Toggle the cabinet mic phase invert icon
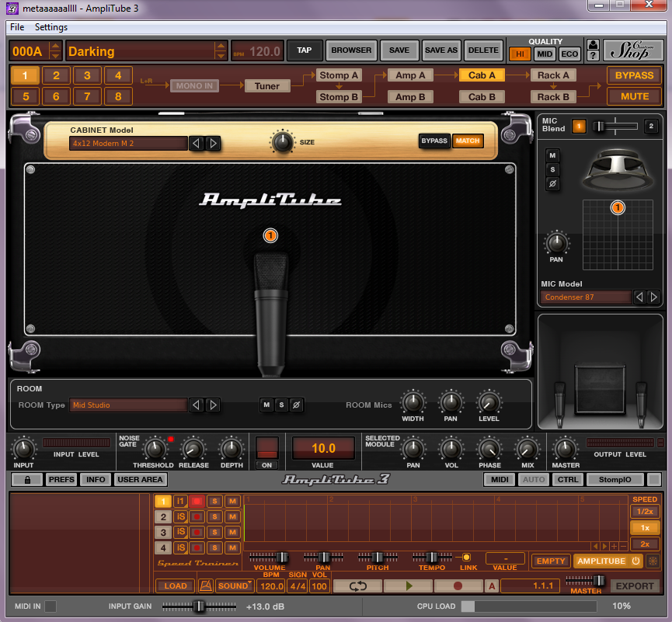This screenshot has width=672, height=622. tap(552, 184)
